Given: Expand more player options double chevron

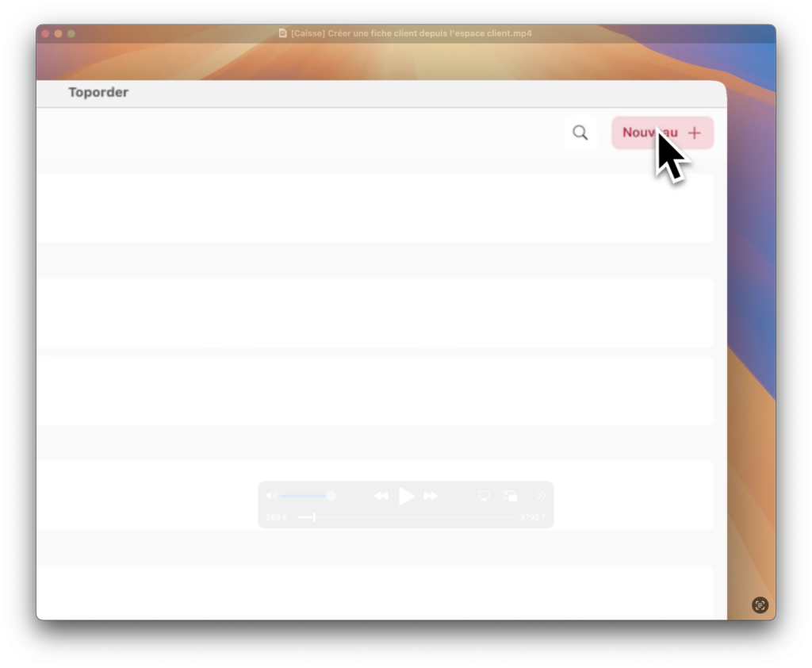Looking at the screenshot, I should pos(541,496).
